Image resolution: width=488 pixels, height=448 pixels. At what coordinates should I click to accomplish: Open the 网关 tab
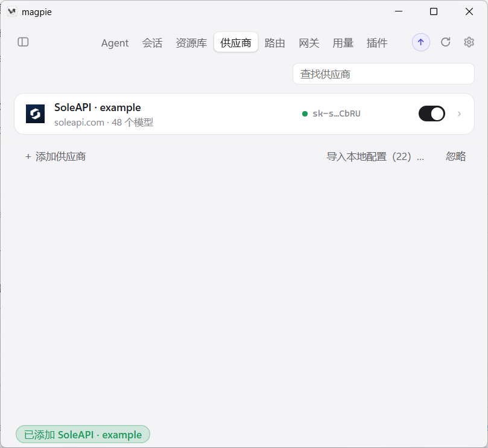coord(309,43)
